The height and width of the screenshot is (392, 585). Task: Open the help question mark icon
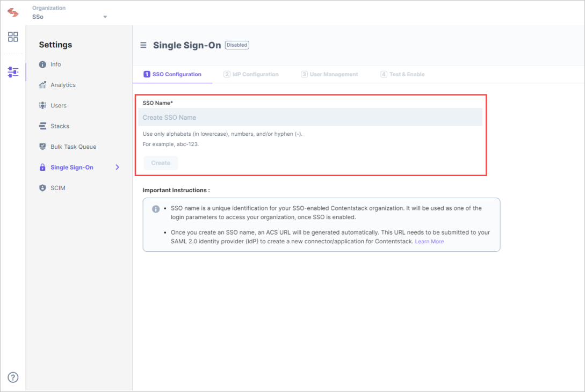coord(13,378)
